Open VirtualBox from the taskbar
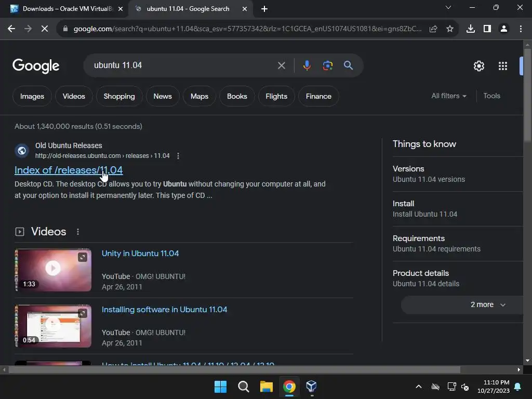This screenshot has width=532, height=399. tap(312, 387)
